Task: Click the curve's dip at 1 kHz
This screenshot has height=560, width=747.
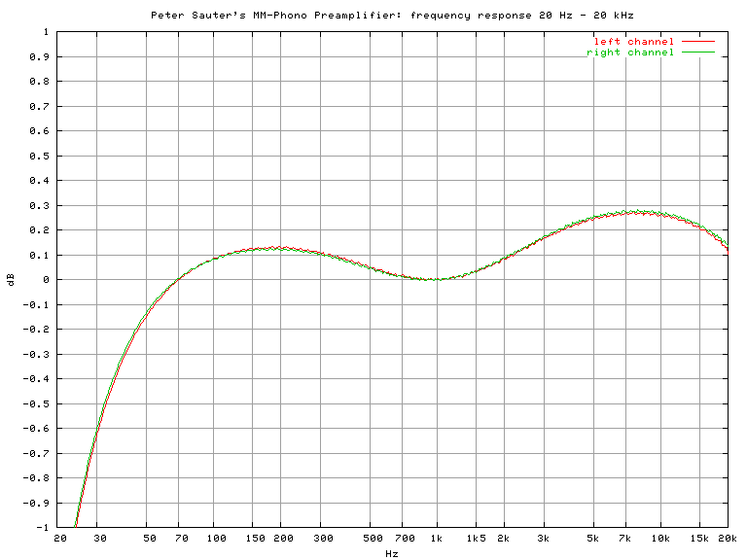Action: click(x=435, y=279)
